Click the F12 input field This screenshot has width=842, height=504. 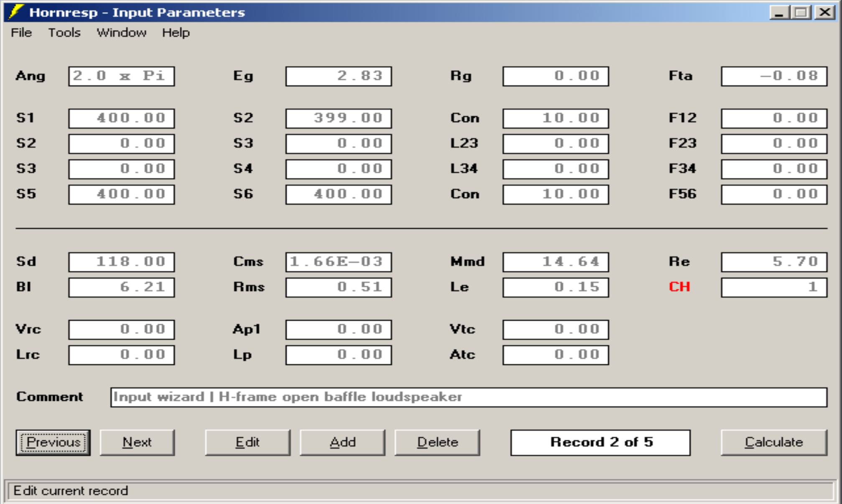click(774, 118)
